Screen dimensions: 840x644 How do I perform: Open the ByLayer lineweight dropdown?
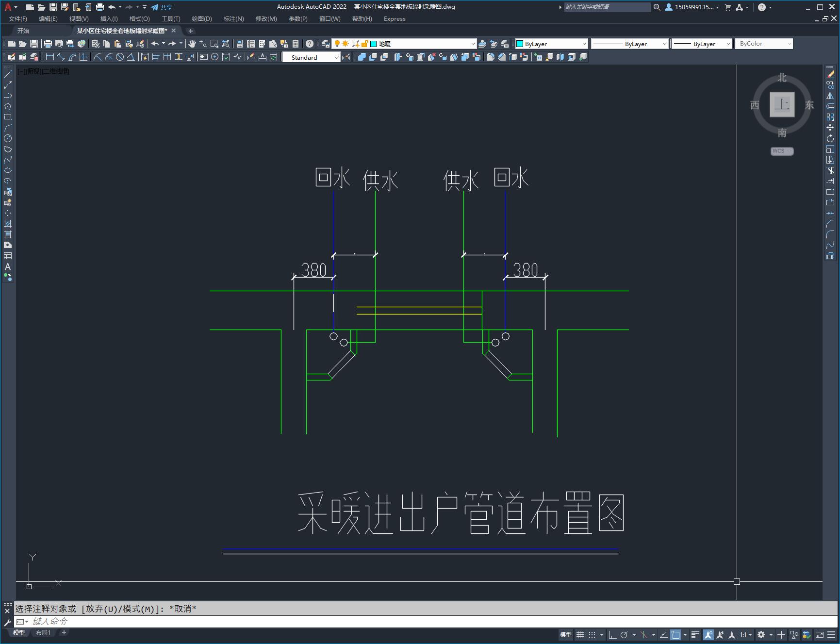(728, 44)
